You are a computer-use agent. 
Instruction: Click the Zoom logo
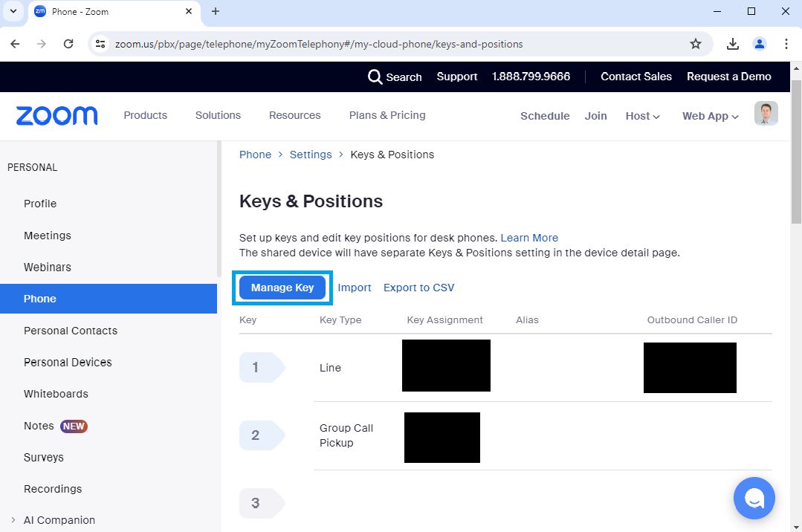pos(56,116)
